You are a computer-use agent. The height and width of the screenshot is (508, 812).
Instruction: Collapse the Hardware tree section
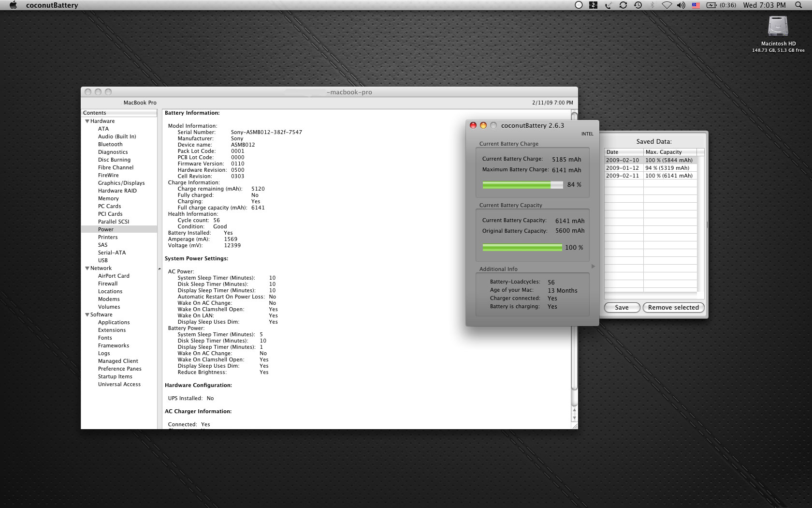87,121
